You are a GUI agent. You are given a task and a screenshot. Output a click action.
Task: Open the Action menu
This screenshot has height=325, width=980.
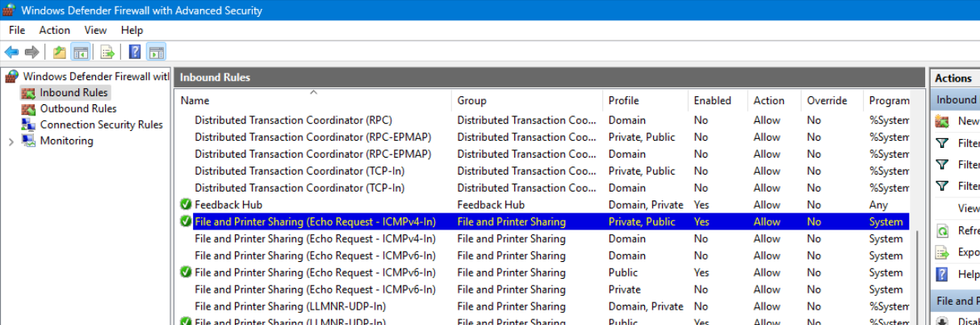(x=55, y=30)
